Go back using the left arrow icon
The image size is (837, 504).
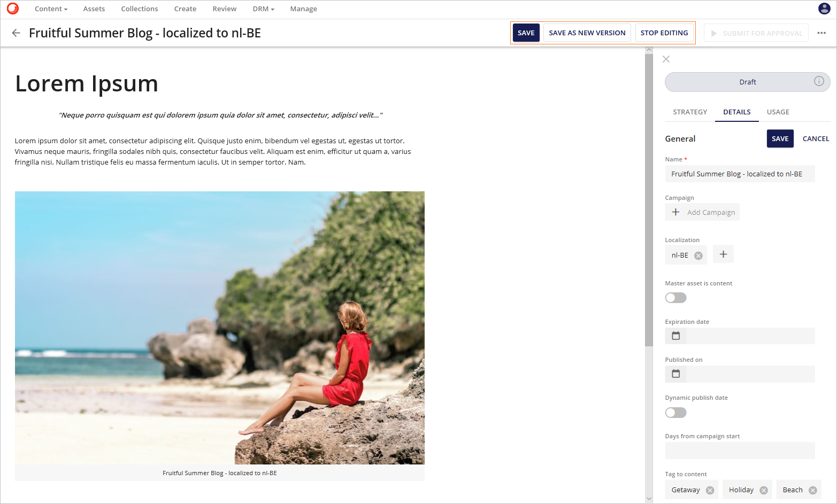click(x=16, y=33)
